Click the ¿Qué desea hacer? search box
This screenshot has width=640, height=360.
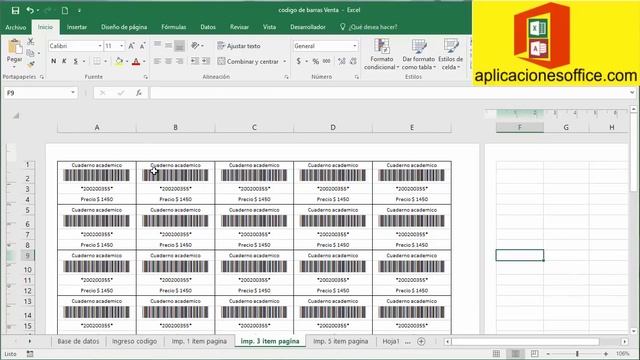point(369,27)
